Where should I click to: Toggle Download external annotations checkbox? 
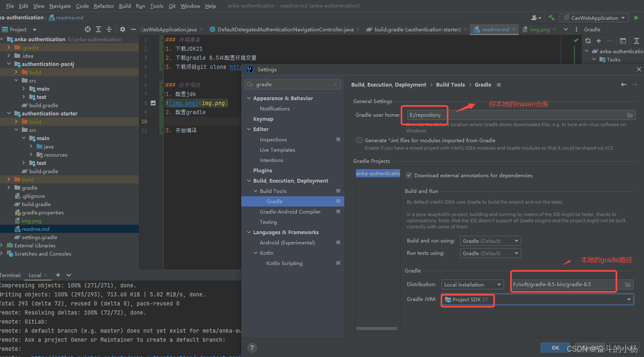click(409, 175)
